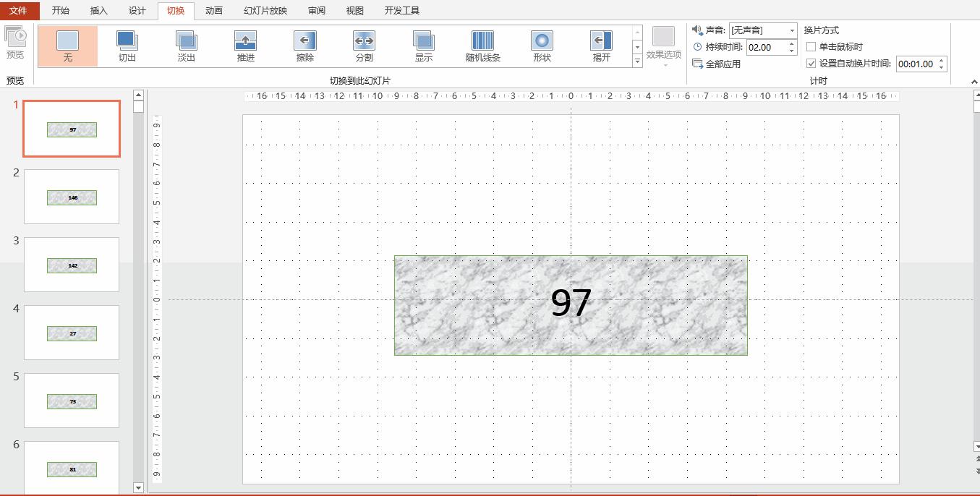Viewport: 980px width, 496px height.
Task: Apply the 分割 (Split) transition
Action: [x=365, y=46]
